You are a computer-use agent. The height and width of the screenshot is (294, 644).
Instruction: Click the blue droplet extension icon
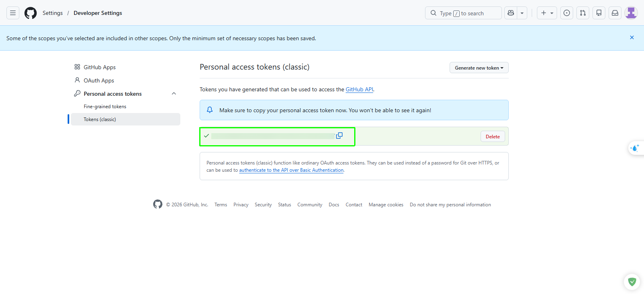(635, 148)
